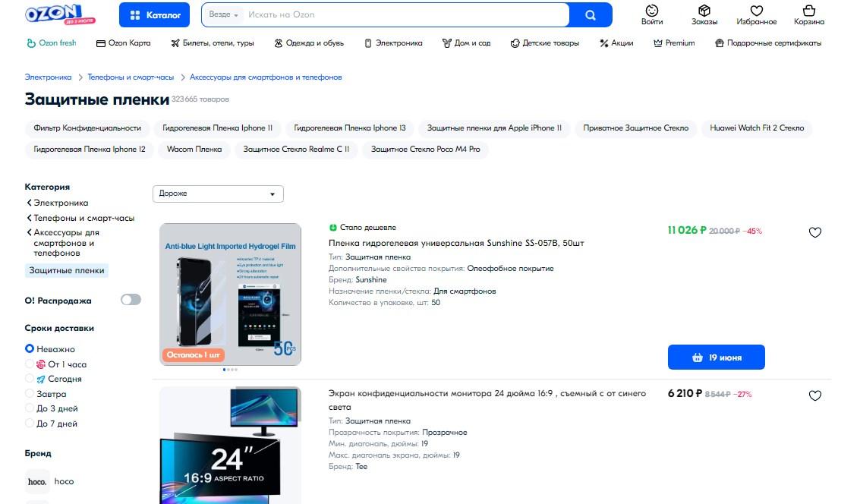This screenshot has width=860, height=504.
Task: Open Одежда и обувь section
Action: pyautogui.click(x=309, y=43)
